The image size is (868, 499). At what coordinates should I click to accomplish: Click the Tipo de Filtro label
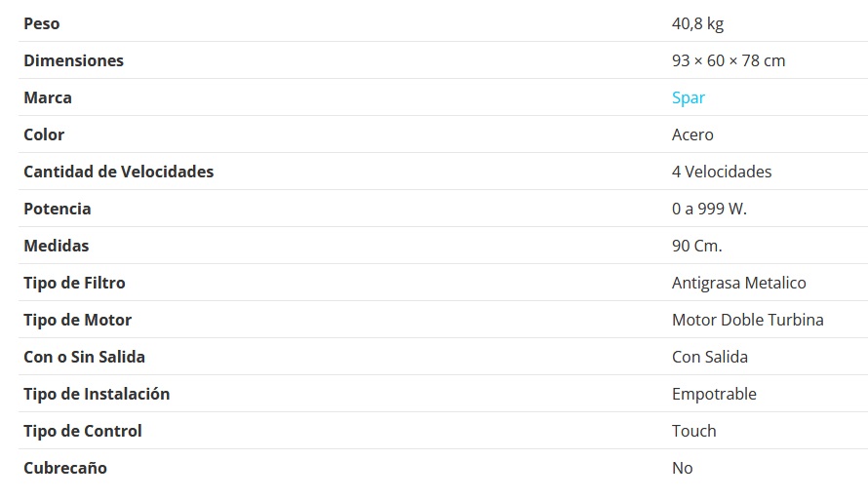coord(74,283)
